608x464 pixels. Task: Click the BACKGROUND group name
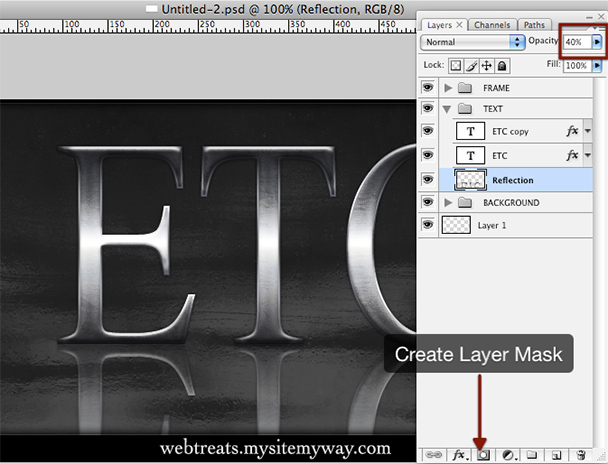coord(511,202)
